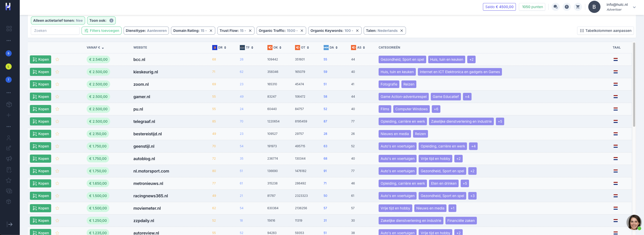Open the wallet icon in sidebar
Viewport: 644px width, 235px height.
point(9,191)
